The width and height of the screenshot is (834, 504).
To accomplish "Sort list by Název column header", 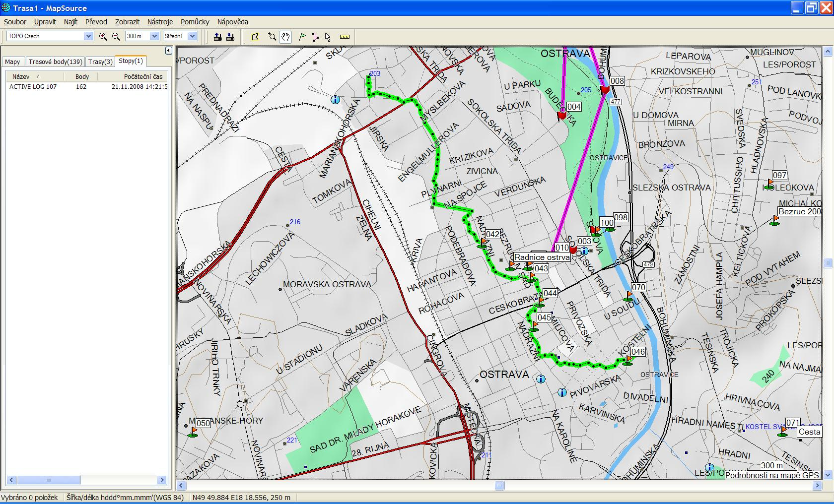I will [x=35, y=76].
